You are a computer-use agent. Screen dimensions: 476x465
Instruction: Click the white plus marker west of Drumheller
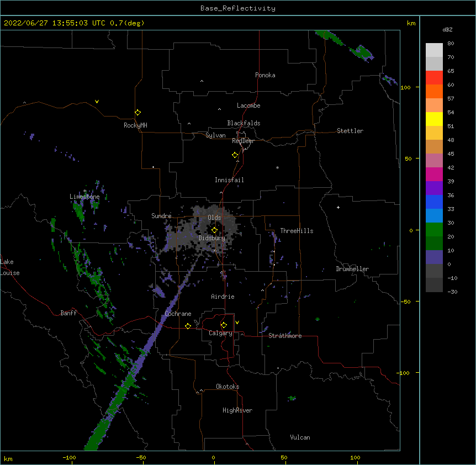pos(338,207)
